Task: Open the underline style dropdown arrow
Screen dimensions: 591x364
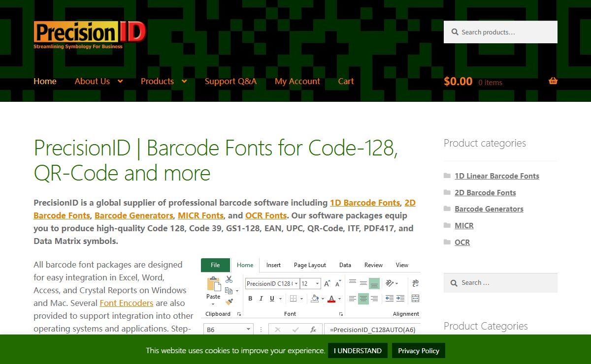Action: click(281, 299)
